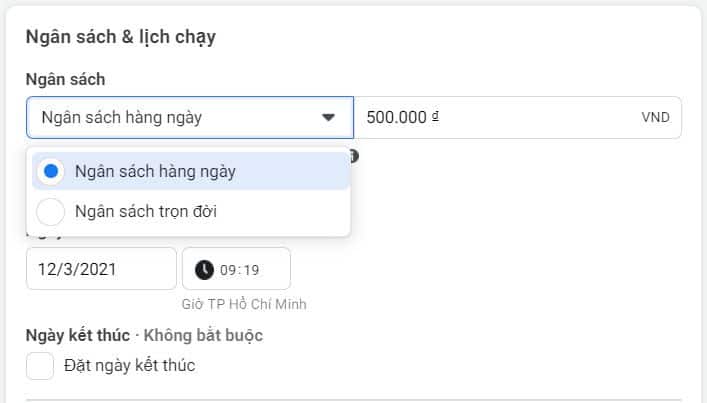Click the "Ngân sách" field label above the dropdown
This screenshot has width=707, height=403.
(66, 79)
